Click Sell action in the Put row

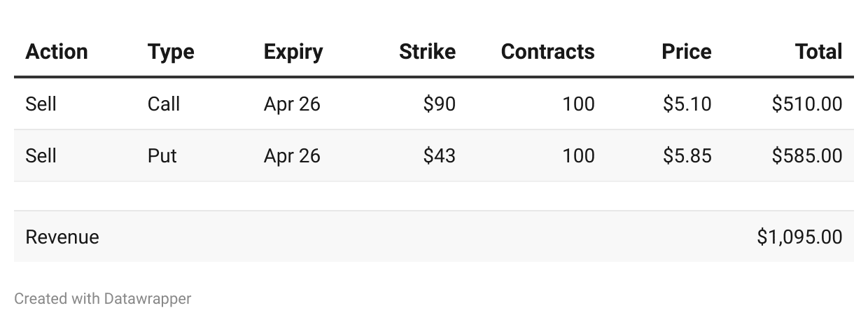point(41,155)
